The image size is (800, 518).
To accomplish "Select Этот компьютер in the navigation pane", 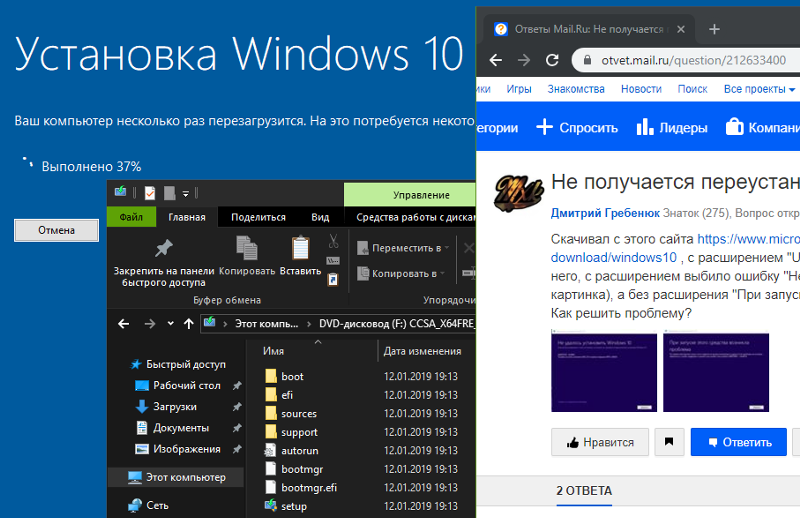I will [x=176, y=477].
